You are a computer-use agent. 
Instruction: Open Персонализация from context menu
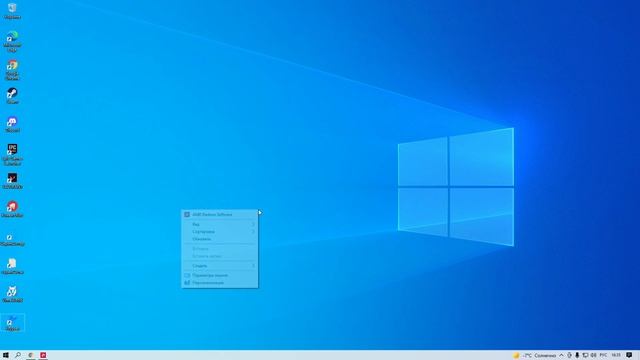(x=220, y=282)
